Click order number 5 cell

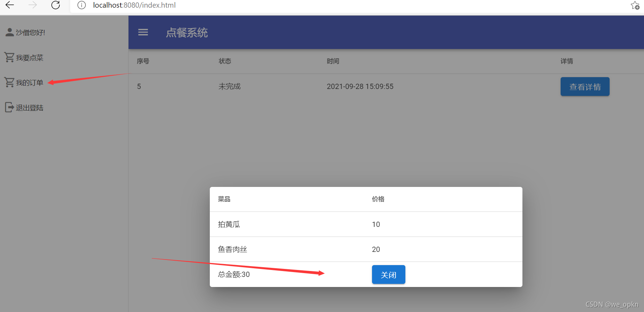[139, 87]
